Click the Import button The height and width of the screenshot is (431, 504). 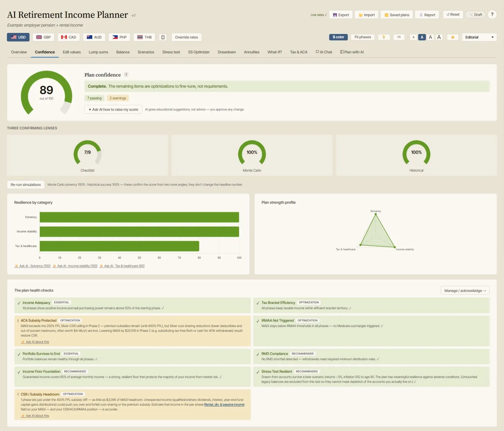366,15
